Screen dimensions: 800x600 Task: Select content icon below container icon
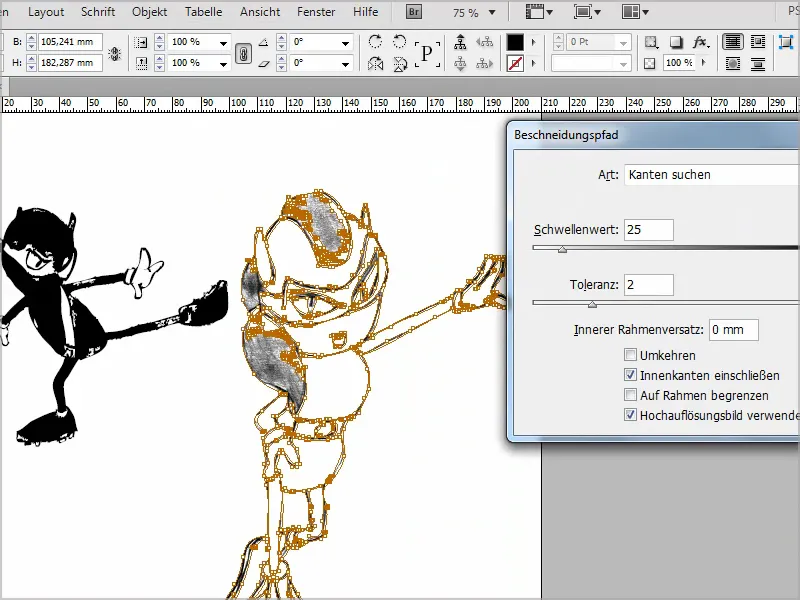(x=460, y=64)
